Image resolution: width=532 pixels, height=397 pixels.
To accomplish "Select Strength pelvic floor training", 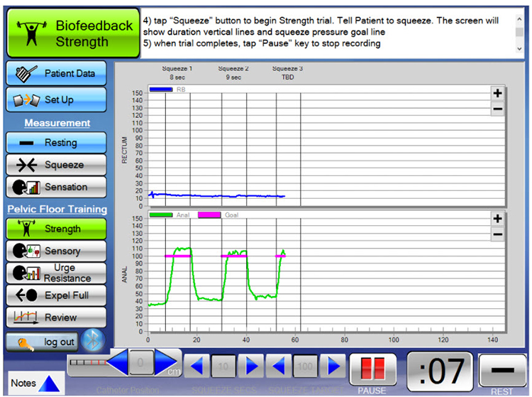I will [x=56, y=229].
